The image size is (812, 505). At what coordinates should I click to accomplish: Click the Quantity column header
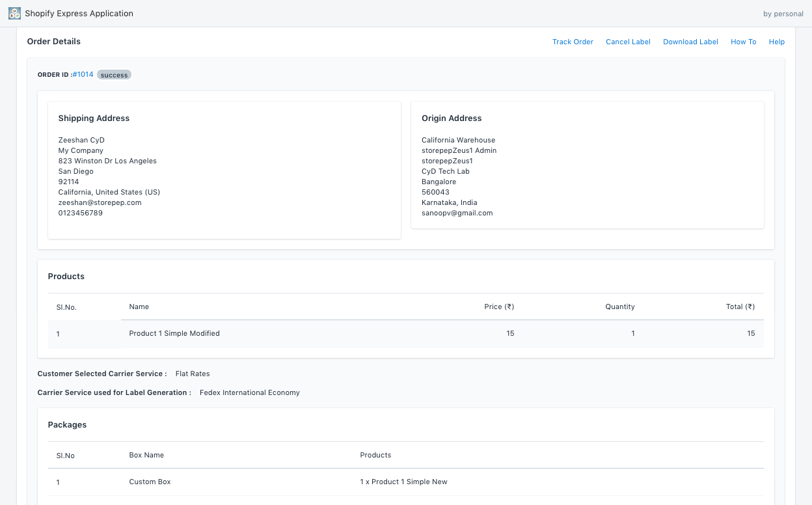point(620,307)
